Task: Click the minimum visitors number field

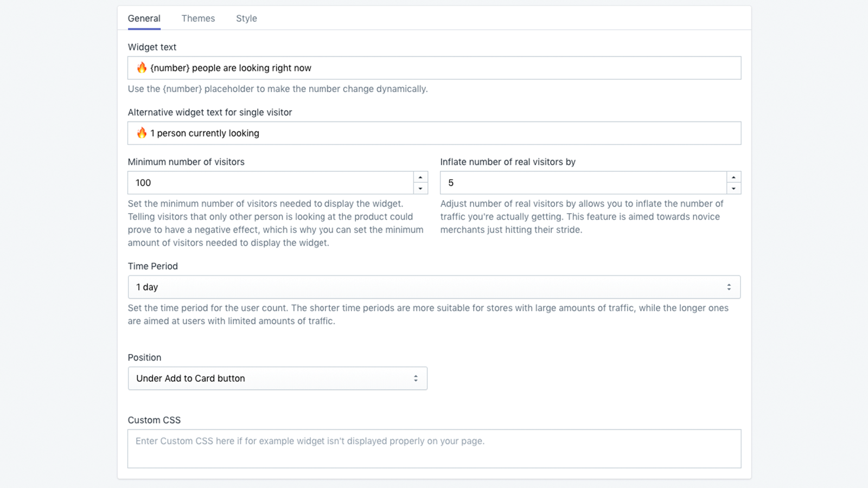Action: 270,183
